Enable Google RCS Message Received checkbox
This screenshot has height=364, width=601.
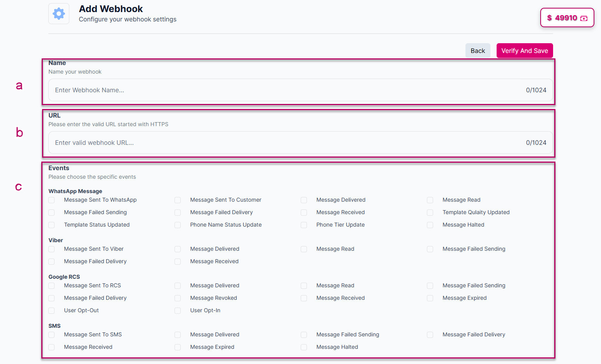point(304,298)
